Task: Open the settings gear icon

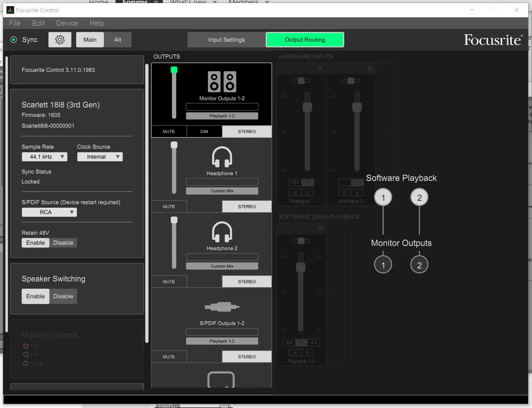Action: coord(60,40)
